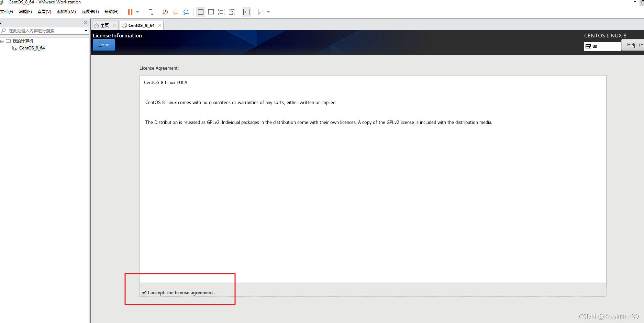Click the License Agreement: label

click(x=159, y=68)
